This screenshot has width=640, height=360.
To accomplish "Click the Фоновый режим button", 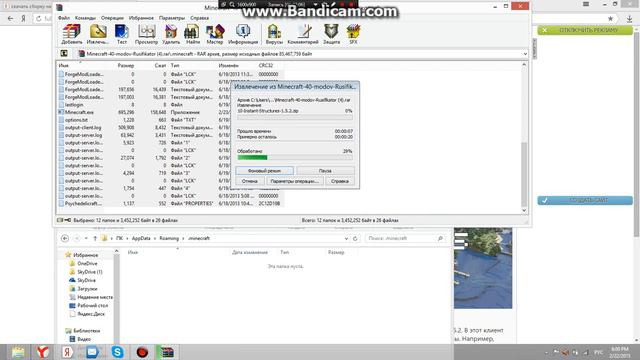I will click(264, 171).
